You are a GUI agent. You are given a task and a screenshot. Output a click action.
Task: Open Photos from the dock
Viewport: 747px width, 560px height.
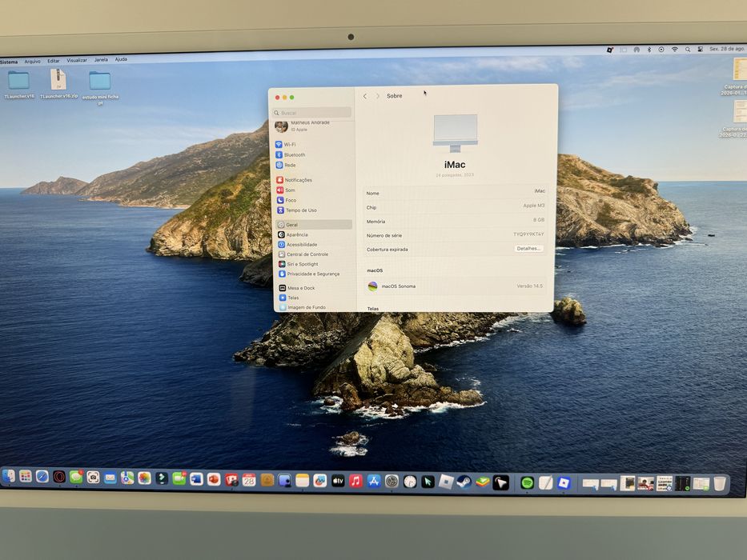pos(144,478)
